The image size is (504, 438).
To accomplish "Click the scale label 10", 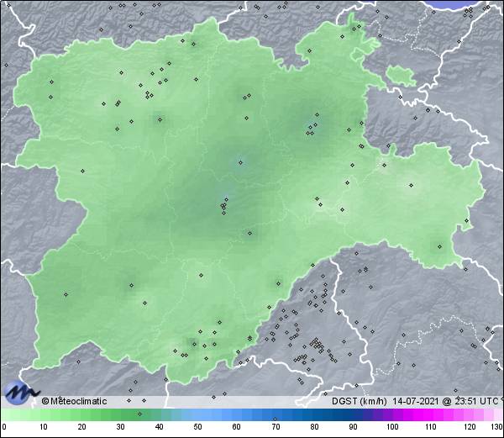I will [44, 427].
